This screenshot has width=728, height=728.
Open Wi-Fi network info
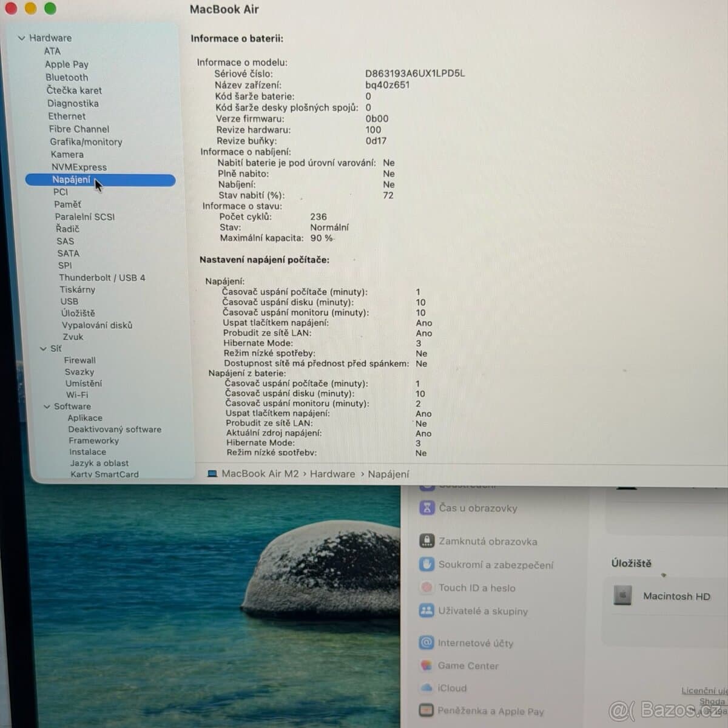click(x=77, y=395)
